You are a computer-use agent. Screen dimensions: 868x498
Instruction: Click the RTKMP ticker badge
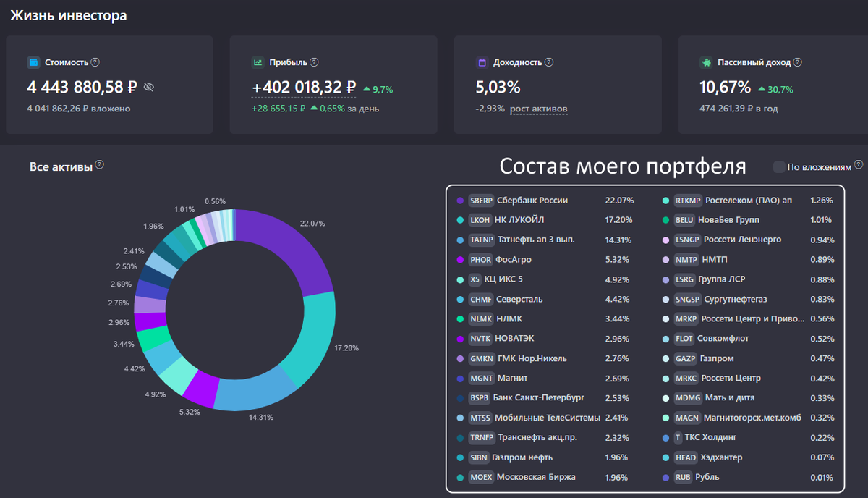click(688, 201)
